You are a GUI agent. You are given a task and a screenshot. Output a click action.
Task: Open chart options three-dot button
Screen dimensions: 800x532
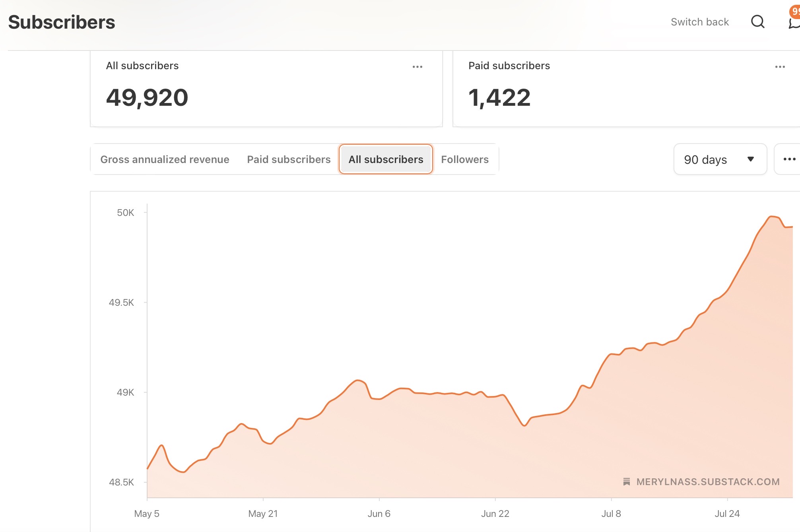(789, 159)
